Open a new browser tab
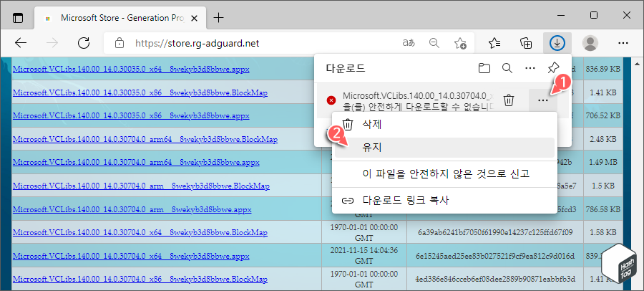The image size is (644, 291). 220,18
